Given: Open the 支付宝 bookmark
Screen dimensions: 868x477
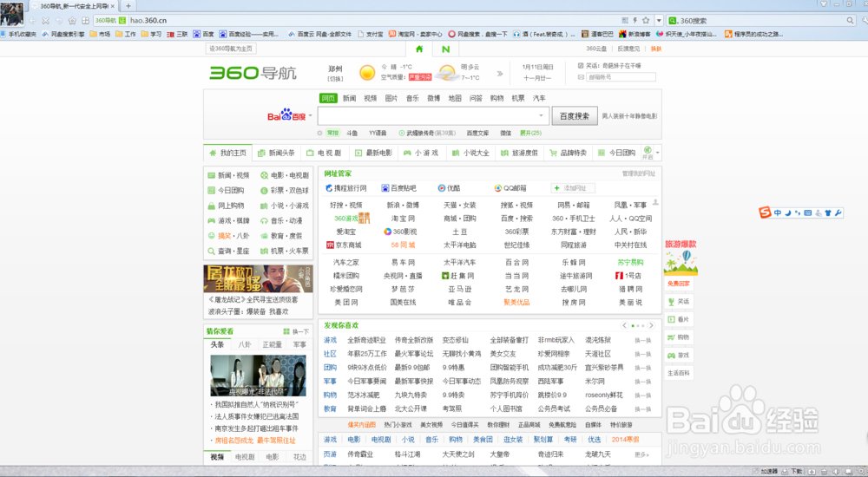Looking at the screenshot, I should click(x=371, y=35).
